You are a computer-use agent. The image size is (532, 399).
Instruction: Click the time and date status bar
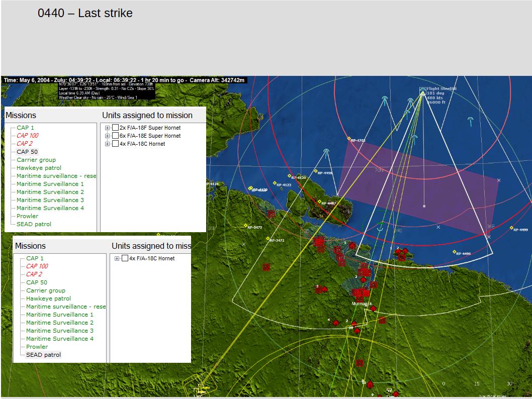(124, 80)
